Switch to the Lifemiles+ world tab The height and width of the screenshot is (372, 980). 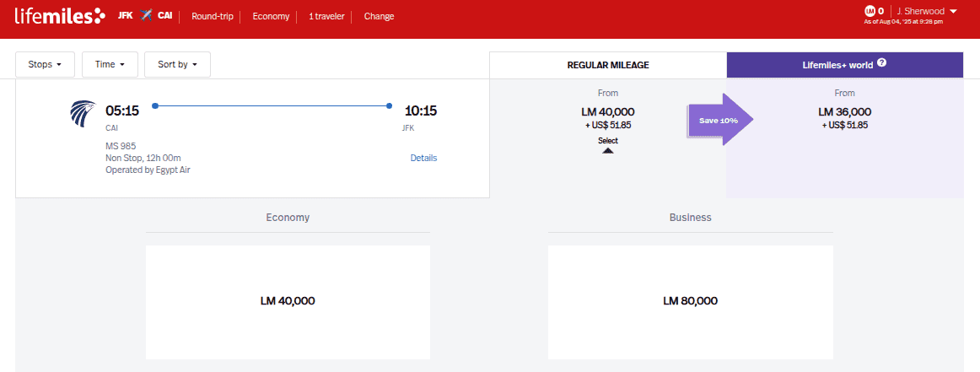coord(845,64)
